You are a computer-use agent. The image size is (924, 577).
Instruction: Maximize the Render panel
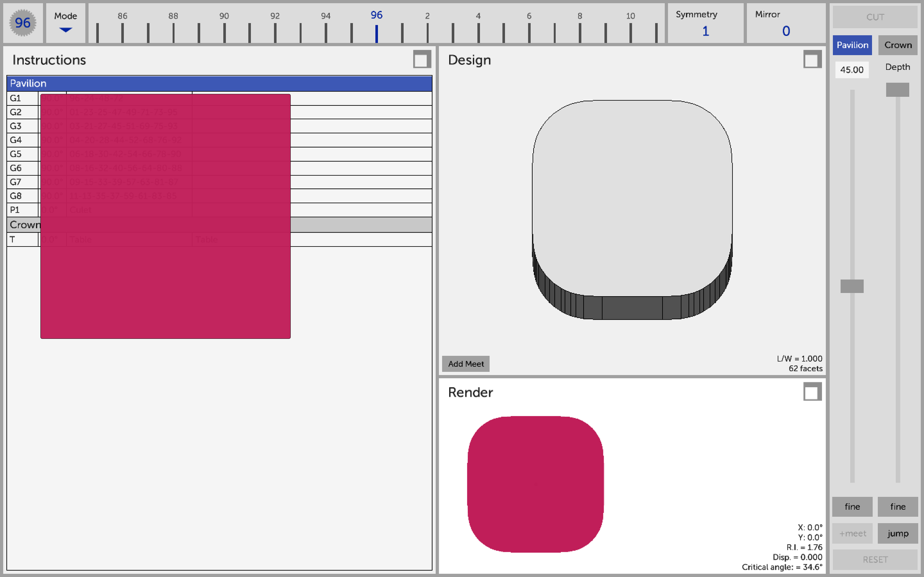[x=812, y=392]
